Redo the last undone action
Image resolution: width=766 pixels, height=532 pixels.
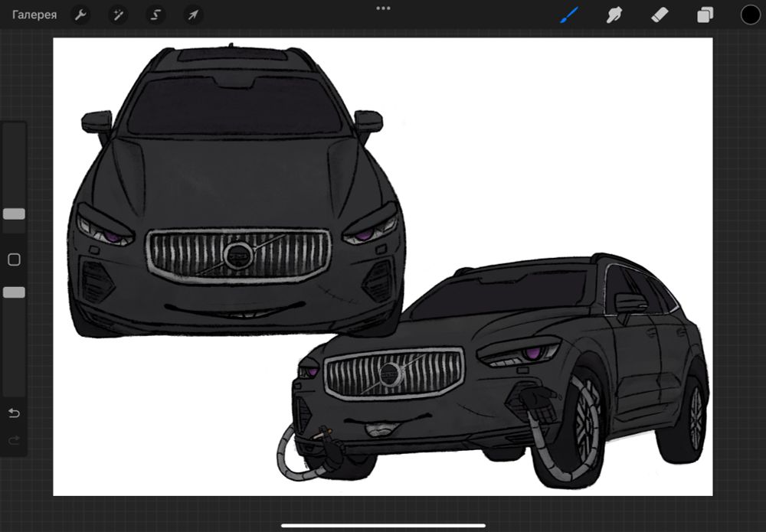[14, 441]
